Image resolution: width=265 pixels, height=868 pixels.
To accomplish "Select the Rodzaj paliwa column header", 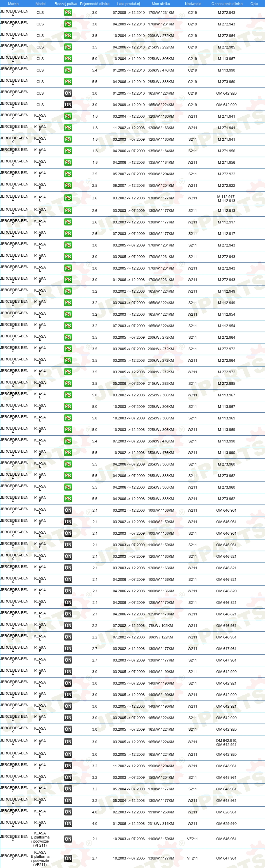I will pos(66,4).
